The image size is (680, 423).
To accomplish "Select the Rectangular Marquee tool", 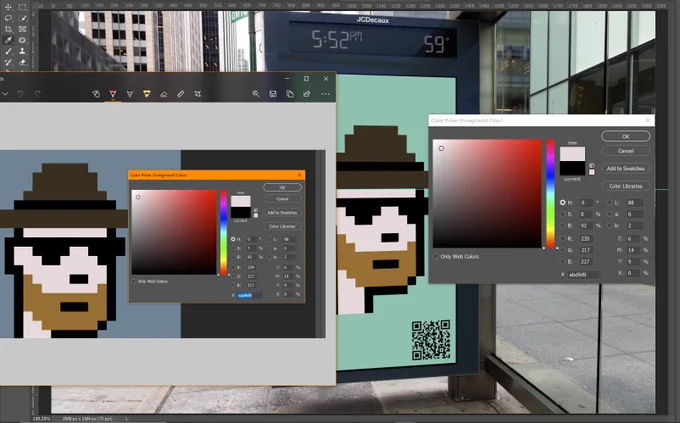I will (x=22, y=7).
